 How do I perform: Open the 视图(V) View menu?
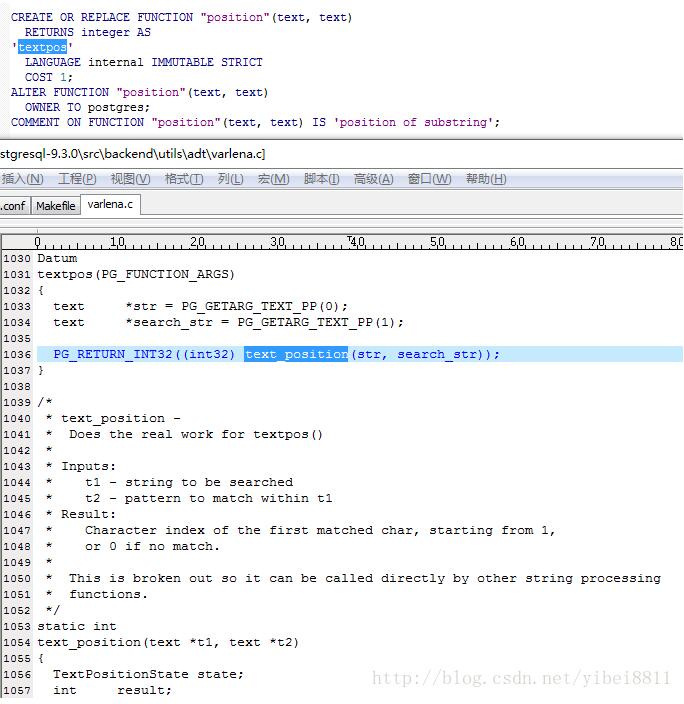(x=130, y=179)
